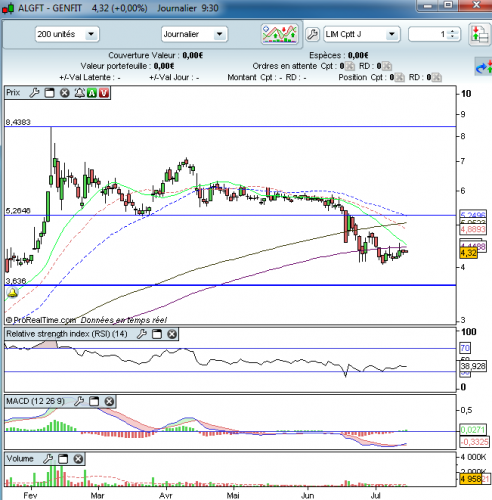Click the red V sell button in Prix panel
Viewport: 492px width, 500px height.
[x=104, y=93]
